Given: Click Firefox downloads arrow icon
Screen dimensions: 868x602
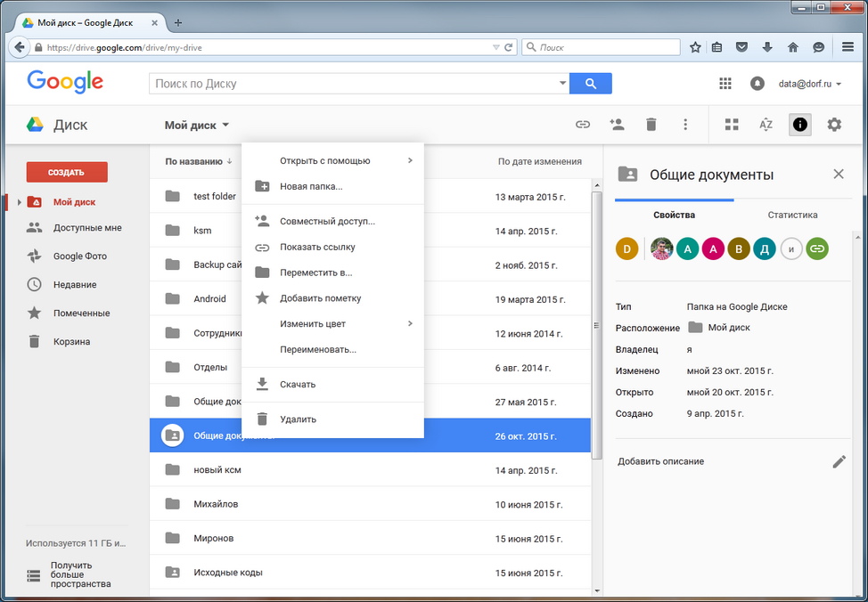Looking at the screenshot, I should pyautogui.click(x=767, y=47).
